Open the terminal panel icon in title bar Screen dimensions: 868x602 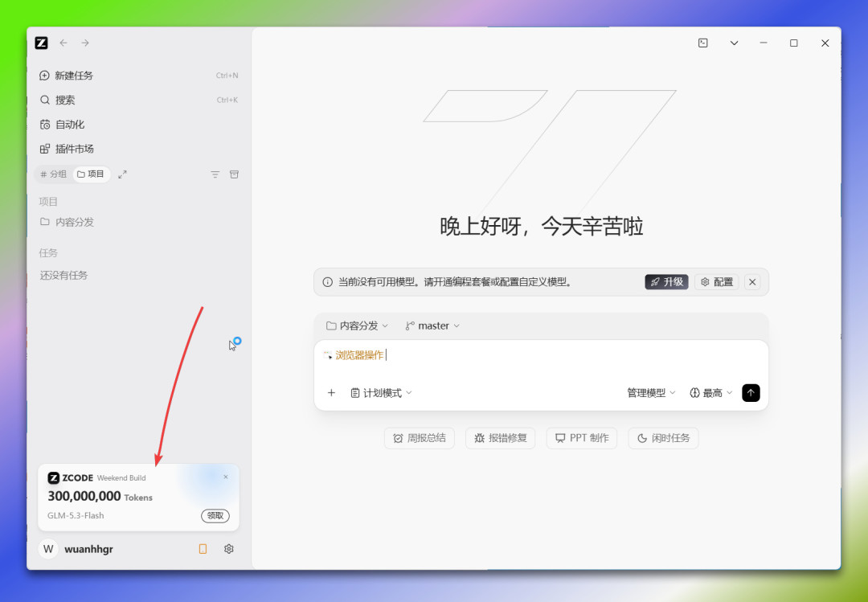(x=703, y=43)
